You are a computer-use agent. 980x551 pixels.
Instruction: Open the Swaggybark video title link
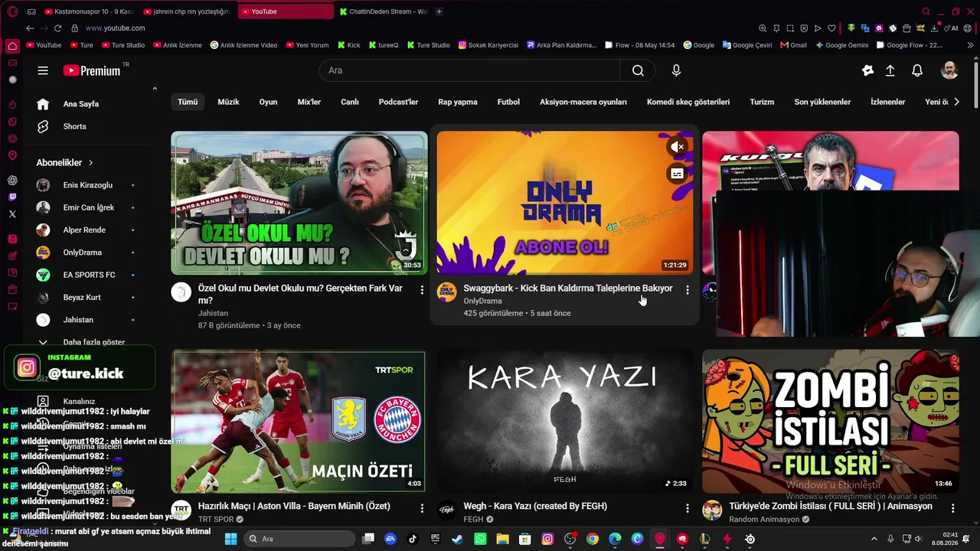(x=568, y=289)
